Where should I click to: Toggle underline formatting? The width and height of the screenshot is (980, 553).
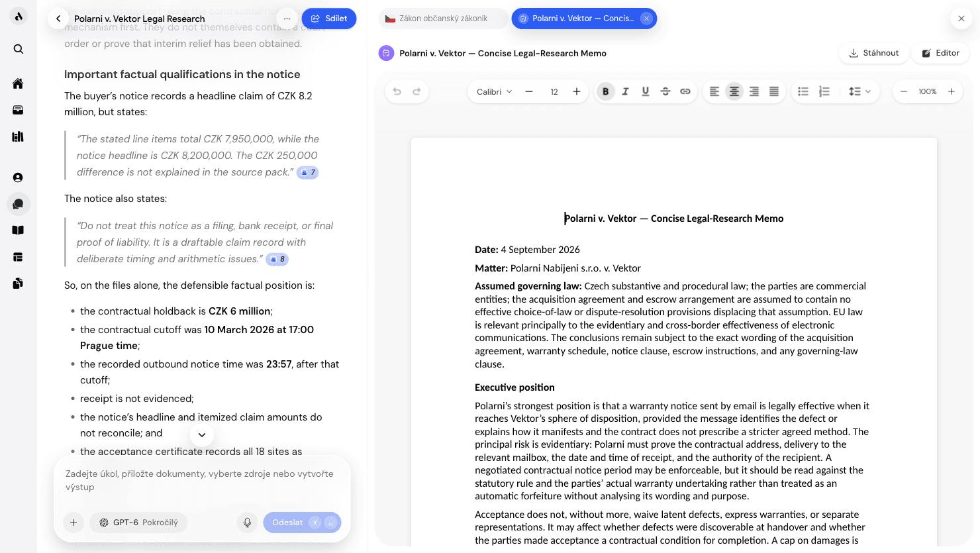[x=646, y=91]
